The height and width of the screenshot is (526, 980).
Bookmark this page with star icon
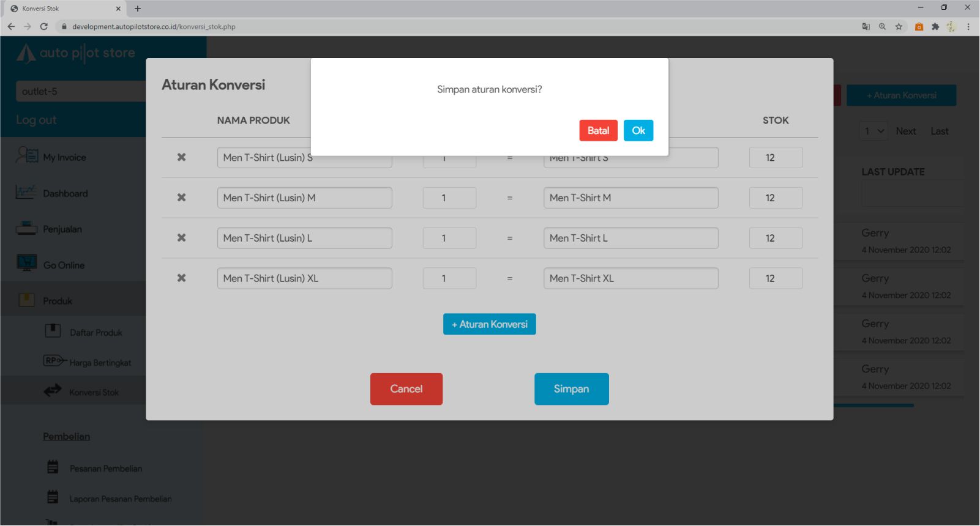pyautogui.click(x=899, y=26)
